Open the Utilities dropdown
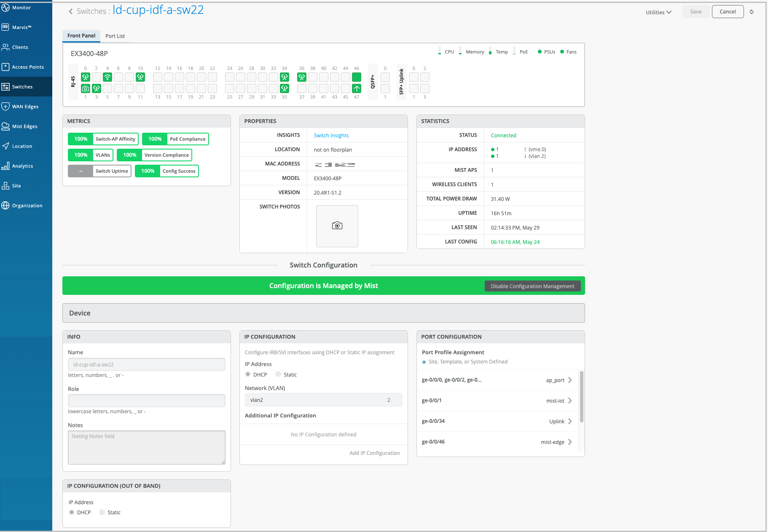This screenshot has height=532, width=768. pos(658,12)
